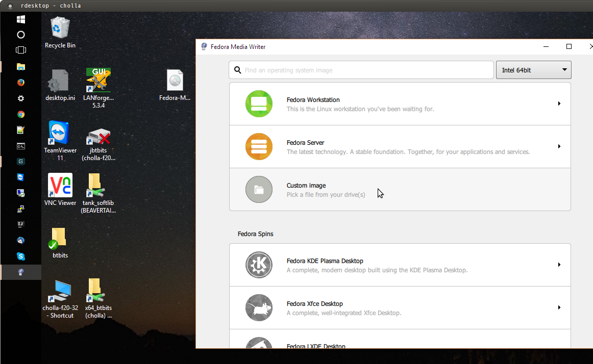This screenshot has height=364, width=593.
Task: Click 'Pick a file from your drive(s)' text
Action: (326, 195)
